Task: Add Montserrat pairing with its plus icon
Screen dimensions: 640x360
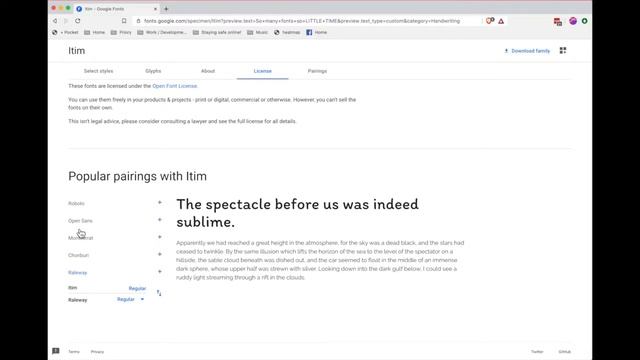Action: (x=160, y=237)
